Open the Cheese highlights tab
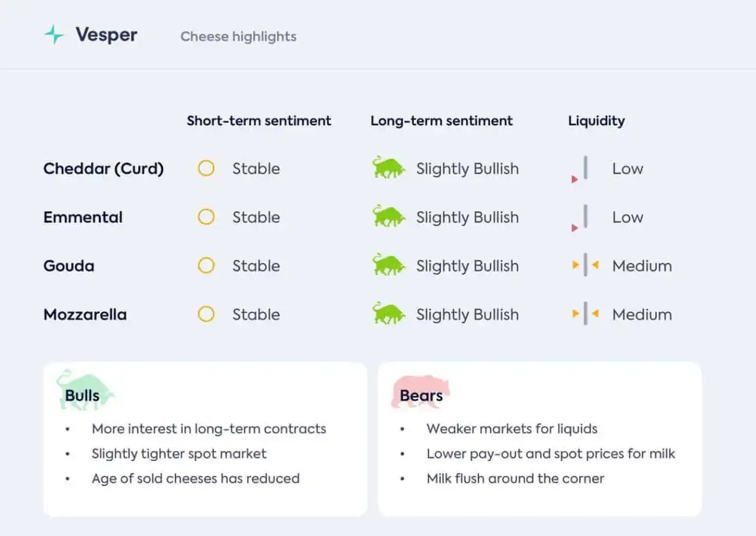The image size is (756, 536). pos(238,36)
